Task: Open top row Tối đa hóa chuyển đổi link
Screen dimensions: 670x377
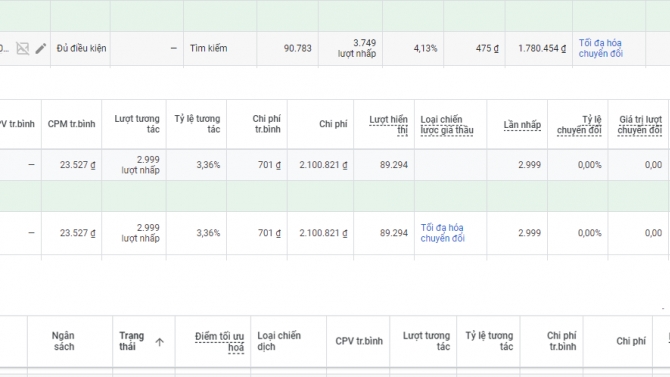Action: pos(600,48)
